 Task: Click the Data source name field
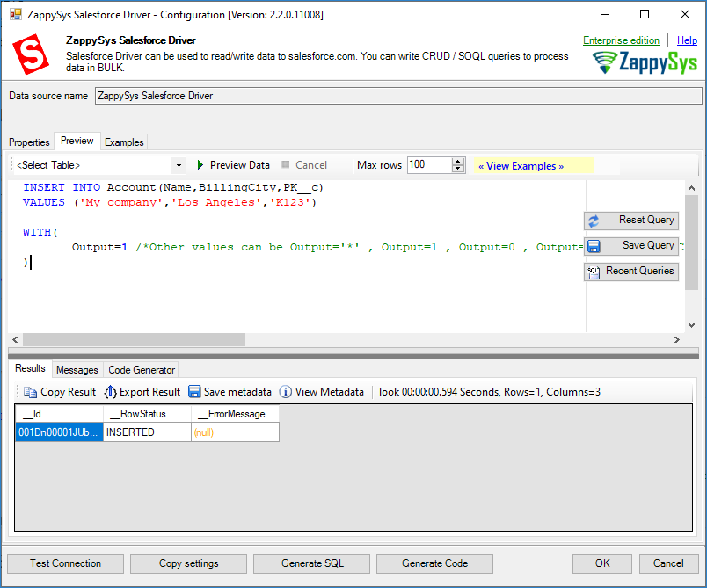click(x=397, y=96)
